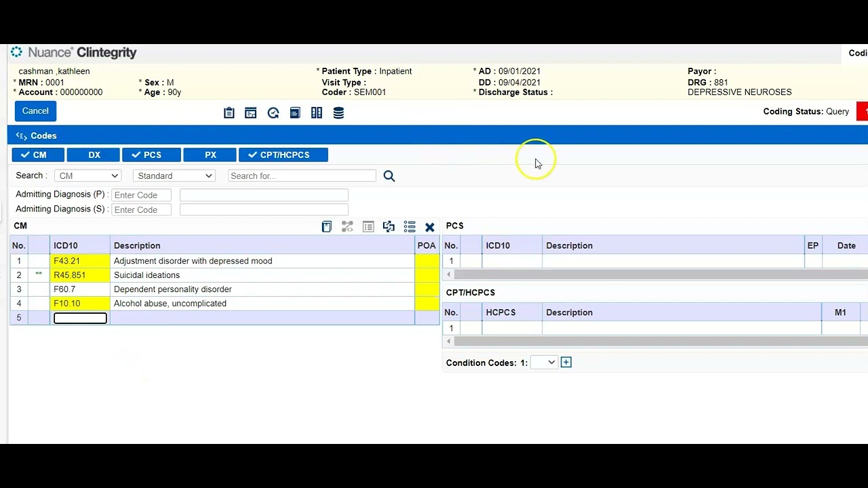Collapse the Codes panel back arrow
Image resolution: width=868 pixels, height=488 pixels.
pyautogui.click(x=21, y=136)
